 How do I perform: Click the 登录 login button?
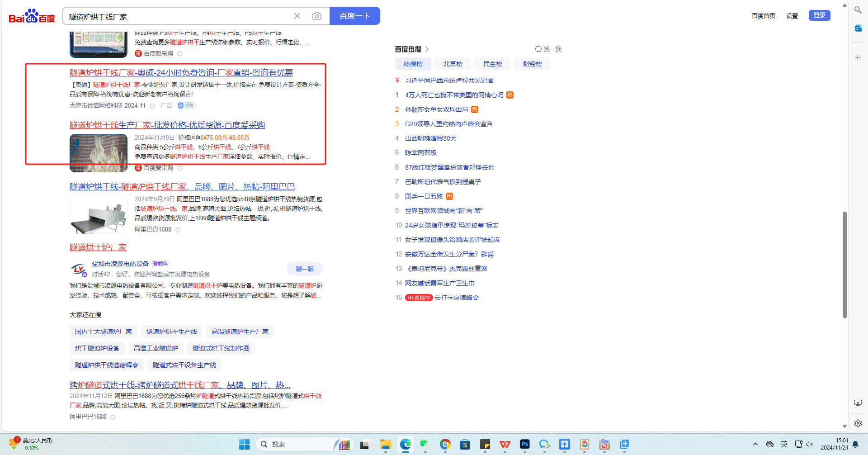(819, 15)
